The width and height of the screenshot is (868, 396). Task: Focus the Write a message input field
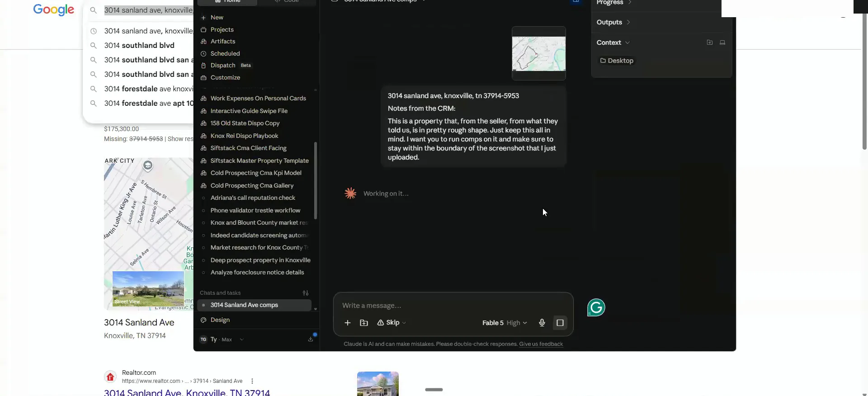pos(453,306)
